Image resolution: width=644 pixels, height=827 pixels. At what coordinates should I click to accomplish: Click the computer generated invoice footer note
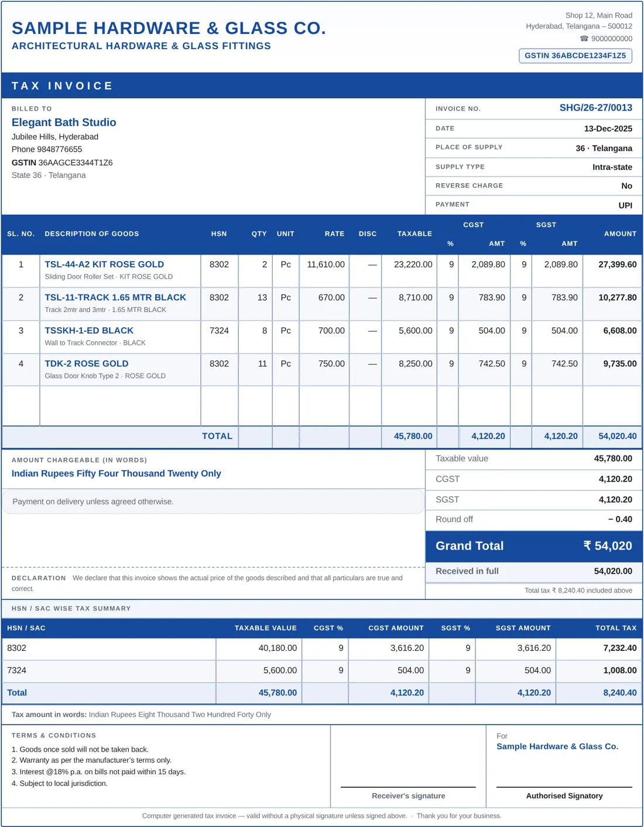(321, 816)
